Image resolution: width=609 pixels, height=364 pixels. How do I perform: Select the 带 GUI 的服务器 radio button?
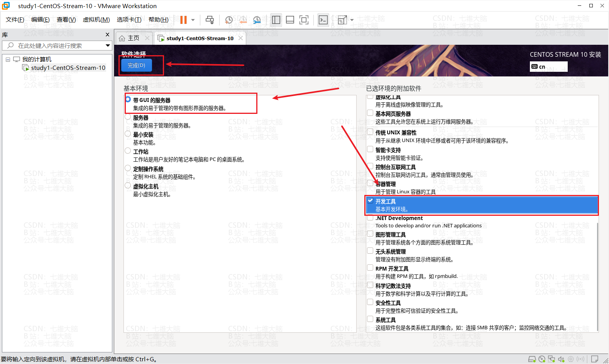[128, 99]
